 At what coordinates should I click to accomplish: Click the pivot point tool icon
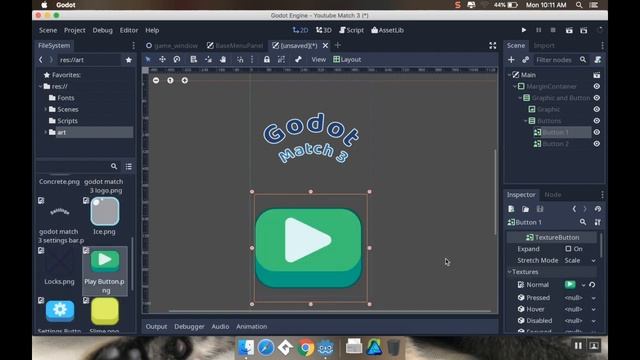pos(209,60)
